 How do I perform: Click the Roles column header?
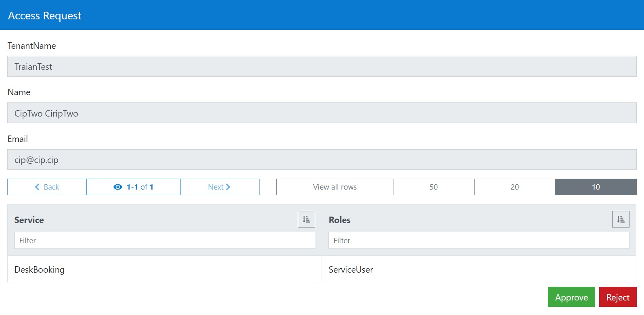coord(340,220)
